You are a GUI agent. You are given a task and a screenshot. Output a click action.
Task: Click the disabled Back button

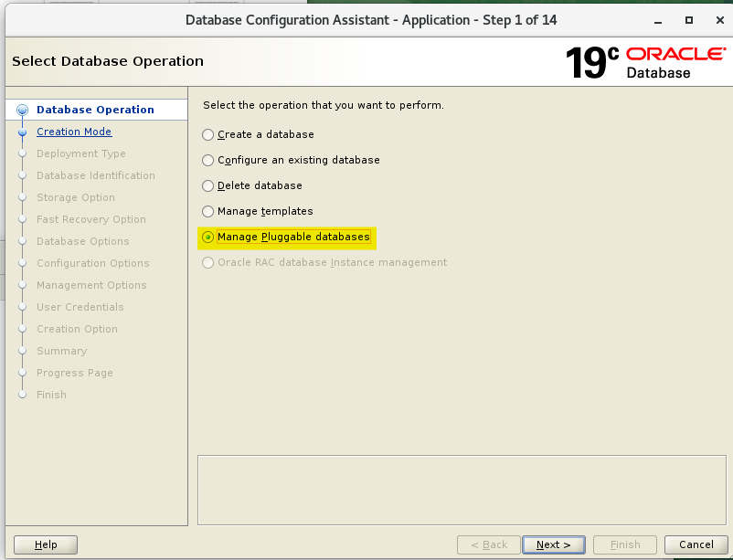(x=489, y=544)
